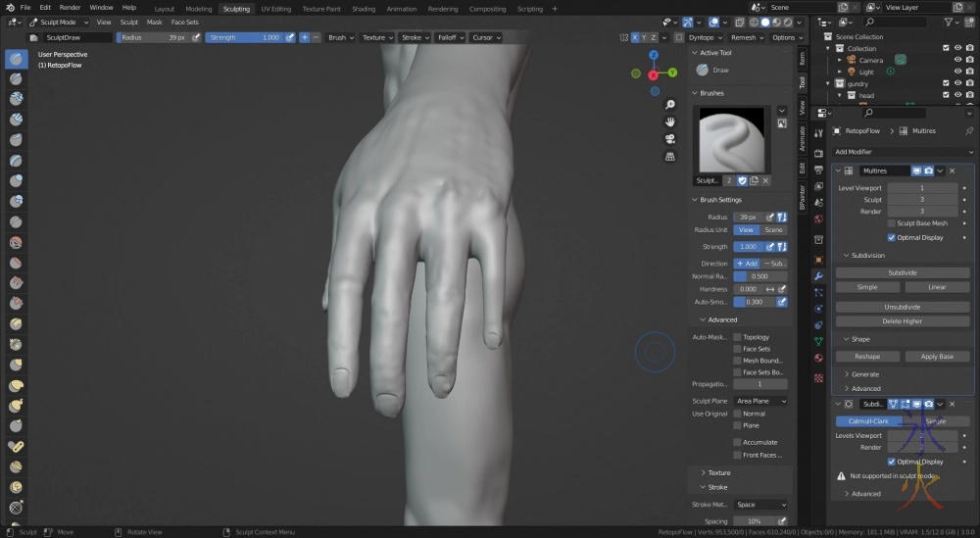This screenshot has height=538, width=980.
Task: Adjust the Auto-Smooth slider in Brush Settings
Action: [754, 302]
